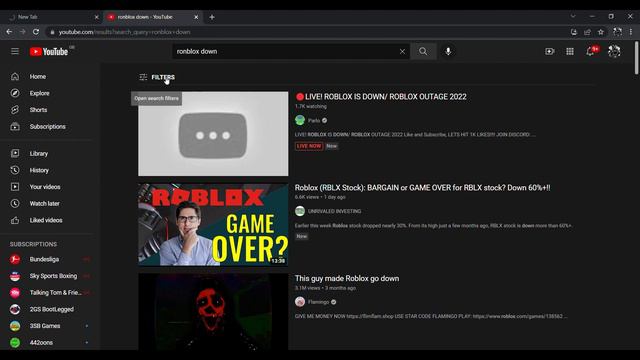Screen dimensions: 640x360
Task: Open 'This guy made Roblox go down' title
Action: (x=347, y=278)
